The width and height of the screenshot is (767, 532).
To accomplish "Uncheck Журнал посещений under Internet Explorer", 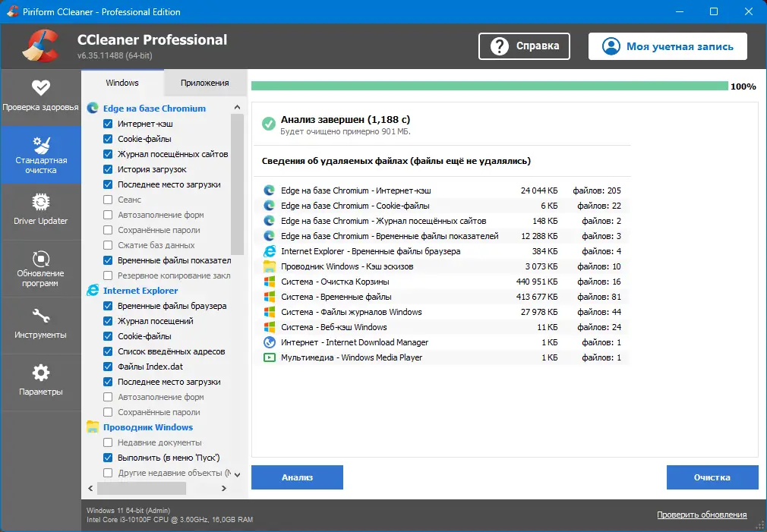I will click(x=108, y=321).
